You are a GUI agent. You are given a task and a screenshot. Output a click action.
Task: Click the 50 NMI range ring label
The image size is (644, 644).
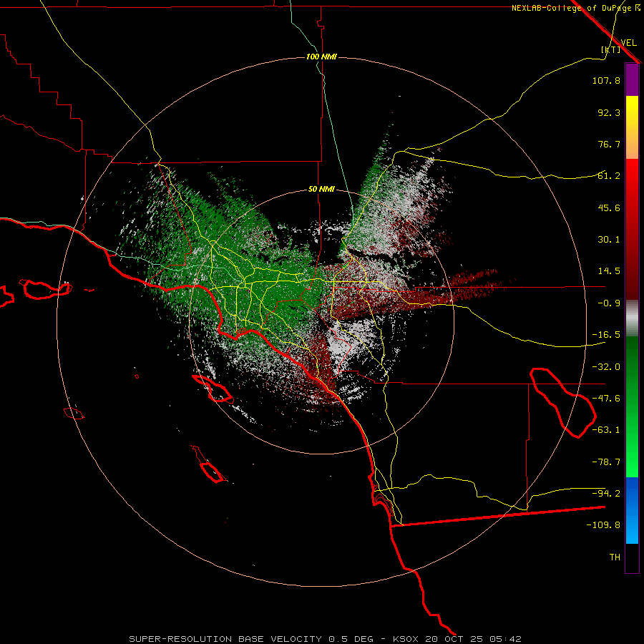coord(321,189)
